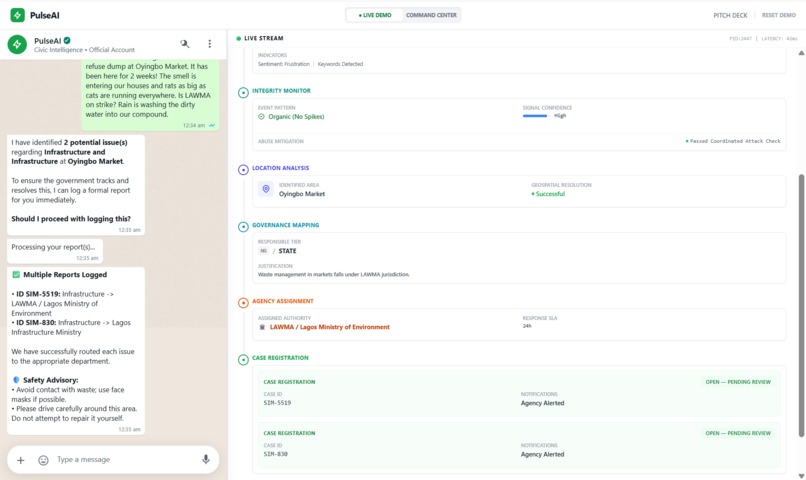Click the building icon beside LAWMA authority
This screenshot has height=480, width=806.
coord(262,327)
